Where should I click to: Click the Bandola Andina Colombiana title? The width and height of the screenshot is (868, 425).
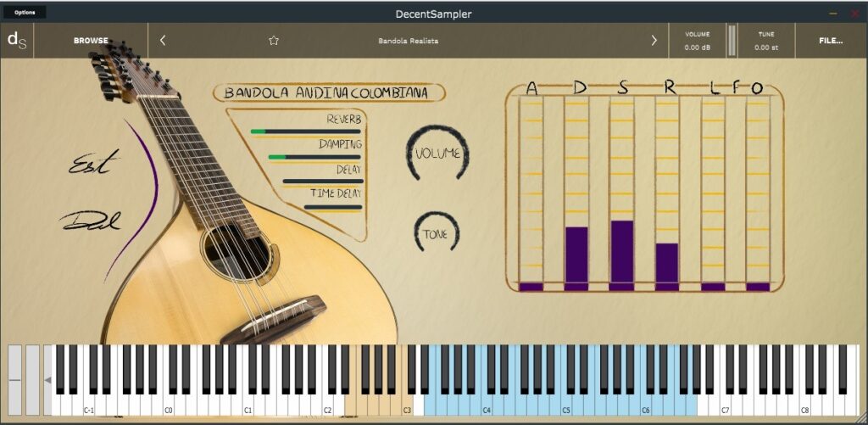(329, 92)
